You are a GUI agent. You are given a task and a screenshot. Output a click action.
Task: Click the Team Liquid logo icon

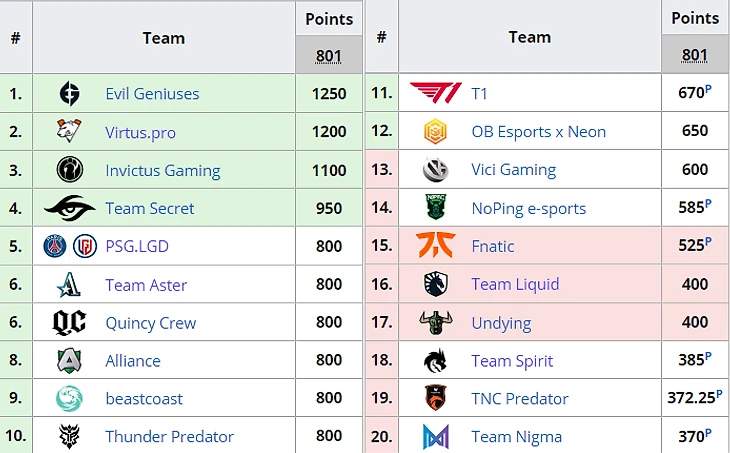click(x=435, y=284)
